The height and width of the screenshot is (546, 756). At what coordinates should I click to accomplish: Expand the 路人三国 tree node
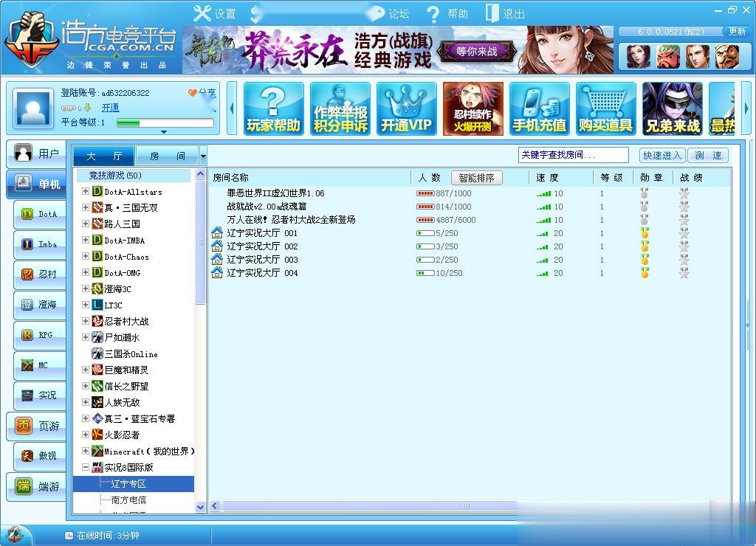click(x=86, y=224)
